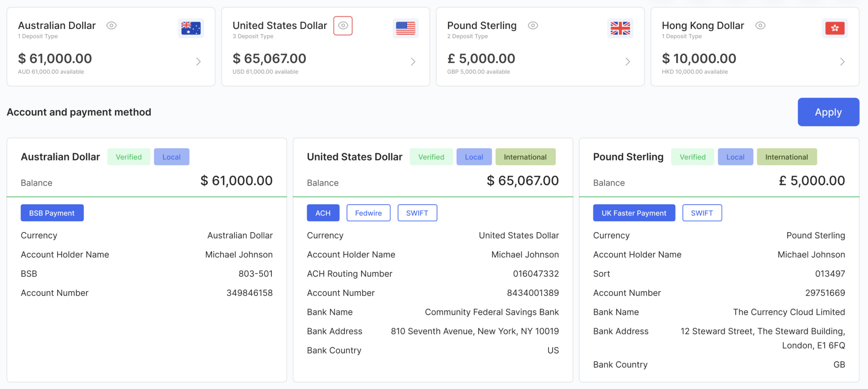Viewport: 868px width, 389px height.
Task: Click the Australian flag icon
Action: [x=191, y=28]
